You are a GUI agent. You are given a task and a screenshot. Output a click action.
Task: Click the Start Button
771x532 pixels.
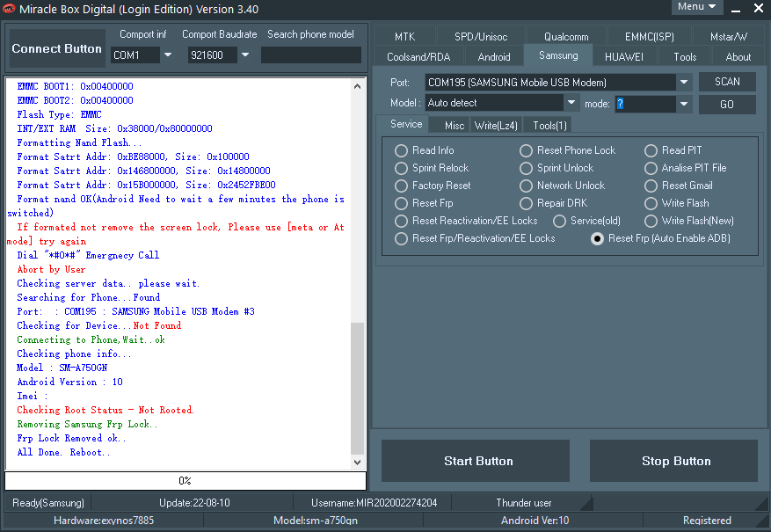pyautogui.click(x=475, y=461)
